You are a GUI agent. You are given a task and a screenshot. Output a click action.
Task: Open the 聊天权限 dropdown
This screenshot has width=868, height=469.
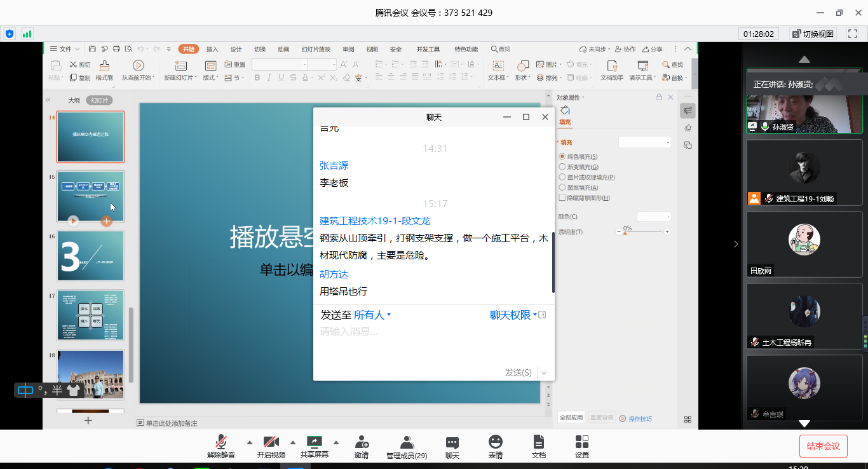(513, 315)
